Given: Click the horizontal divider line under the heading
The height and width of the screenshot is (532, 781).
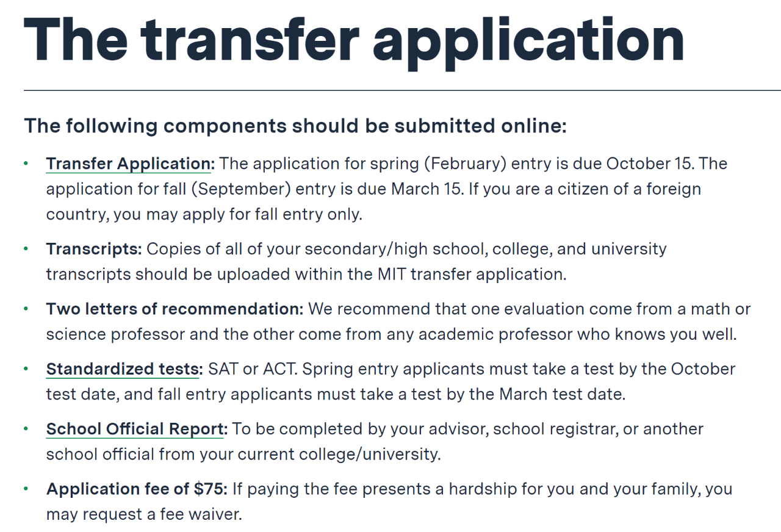Looking at the screenshot, I should point(402,90).
